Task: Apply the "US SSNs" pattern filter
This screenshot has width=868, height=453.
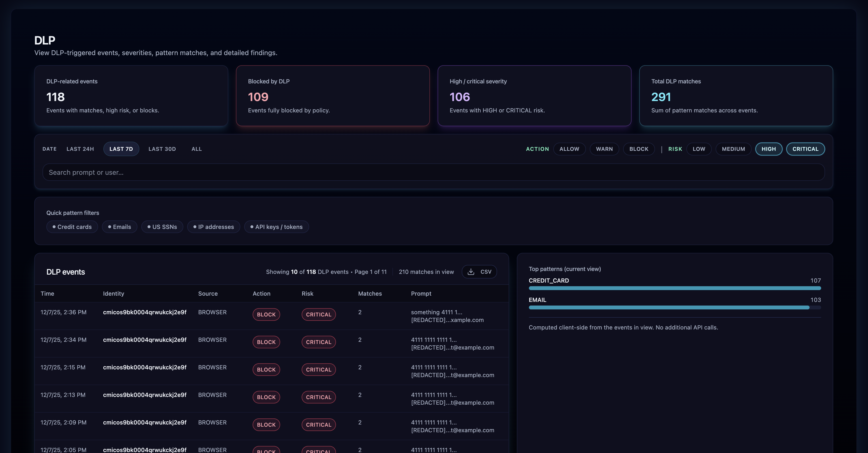Action: (162, 227)
